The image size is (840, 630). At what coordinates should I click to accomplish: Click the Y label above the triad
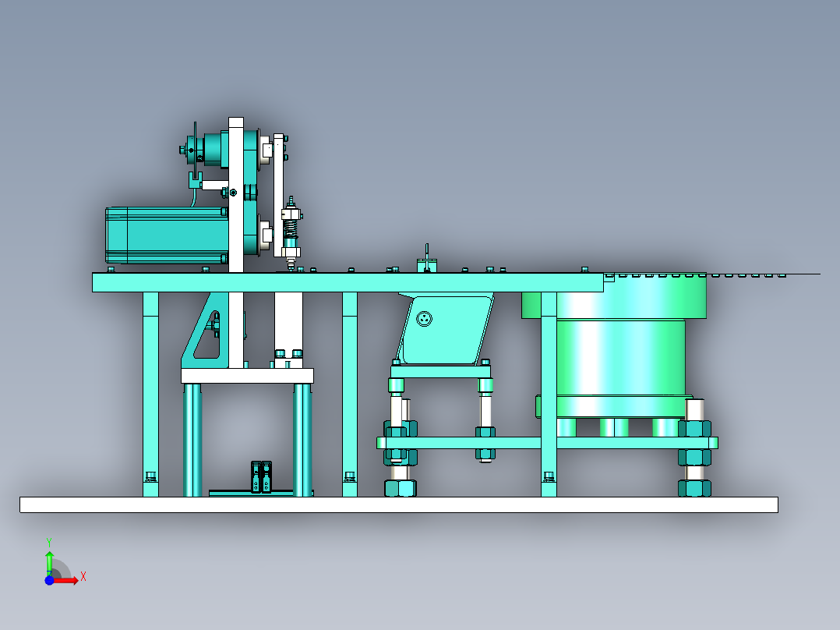(49, 543)
